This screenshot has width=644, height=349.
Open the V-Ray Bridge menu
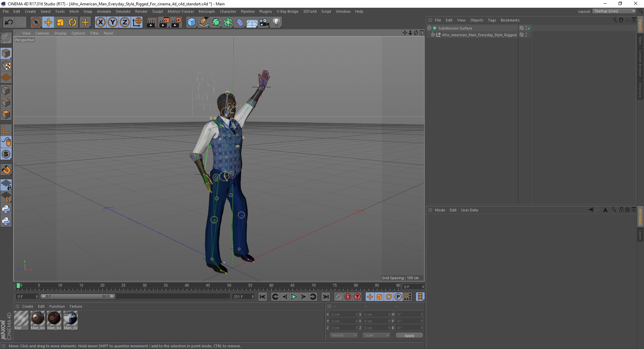[x=287, y=11]
